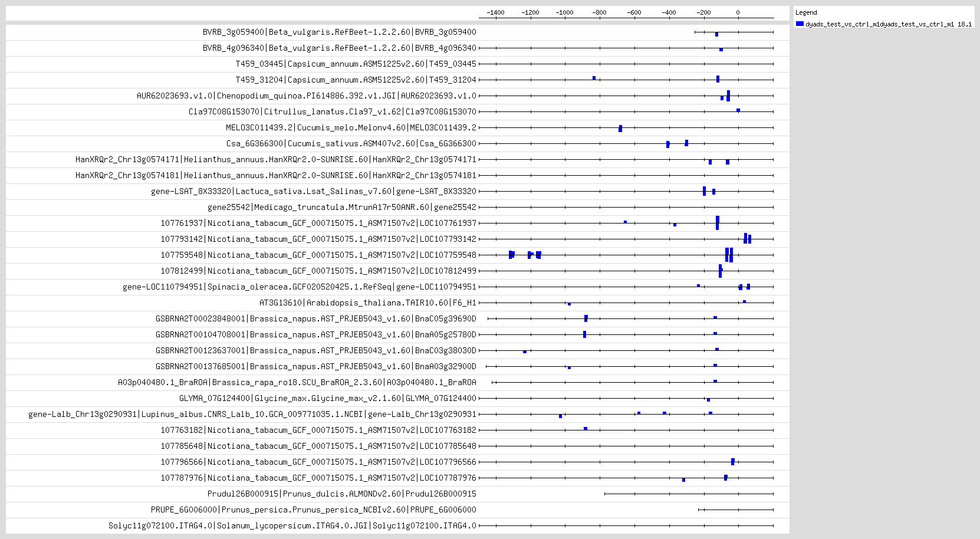Click the Prudul26B000915 Prunus dulcis label
This screenshot has height=539, width=980.
coord(341,494)
